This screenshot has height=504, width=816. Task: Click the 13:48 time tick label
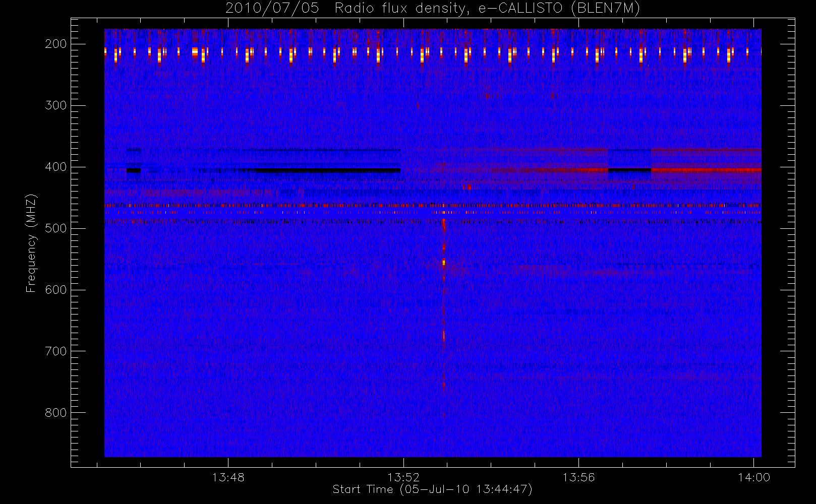tap(228, 477)
